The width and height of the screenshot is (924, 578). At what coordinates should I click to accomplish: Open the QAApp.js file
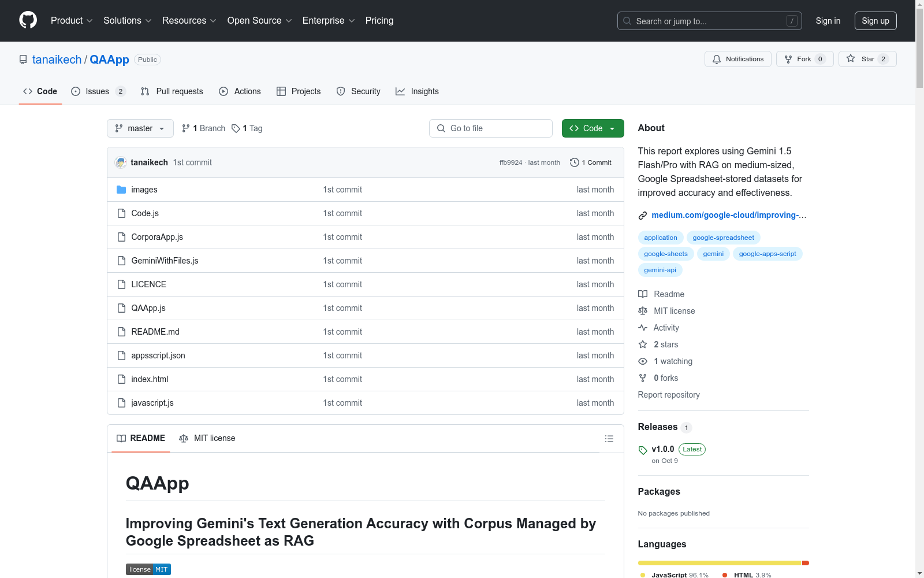pyautogui.click(x=148, y=308)
